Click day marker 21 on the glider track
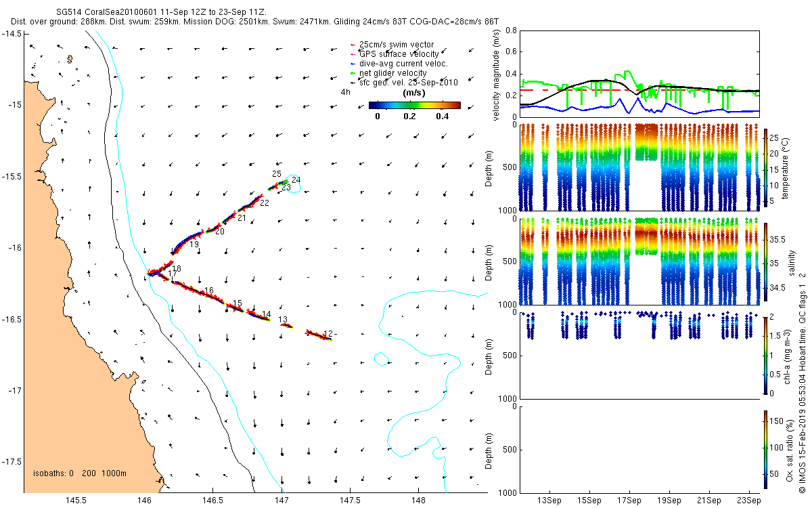 point(242,217)
